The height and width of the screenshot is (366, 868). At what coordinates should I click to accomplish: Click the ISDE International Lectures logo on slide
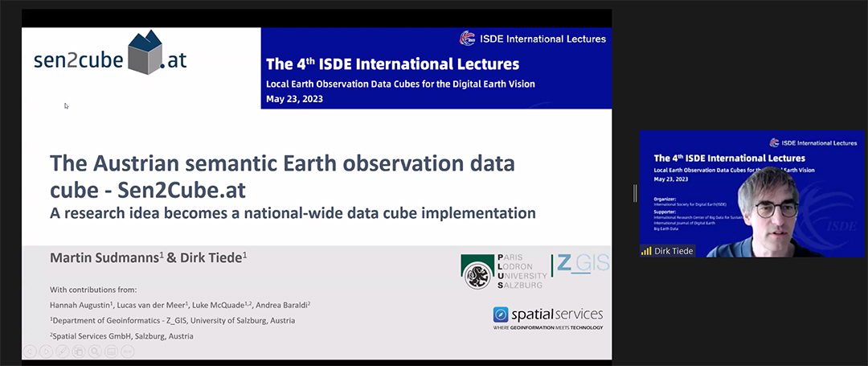[532, 39]
